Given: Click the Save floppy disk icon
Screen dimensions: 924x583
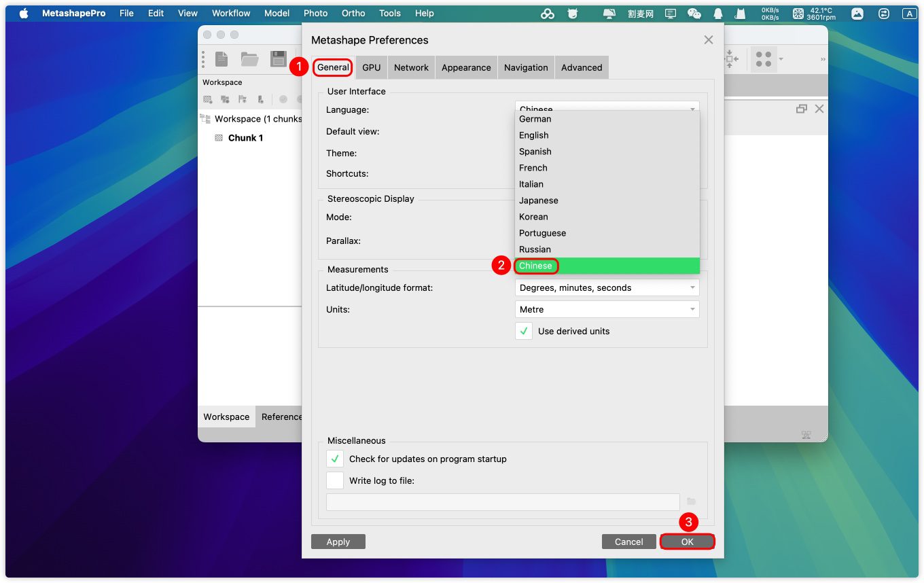Looking at the screenshot, I should 278,59.
